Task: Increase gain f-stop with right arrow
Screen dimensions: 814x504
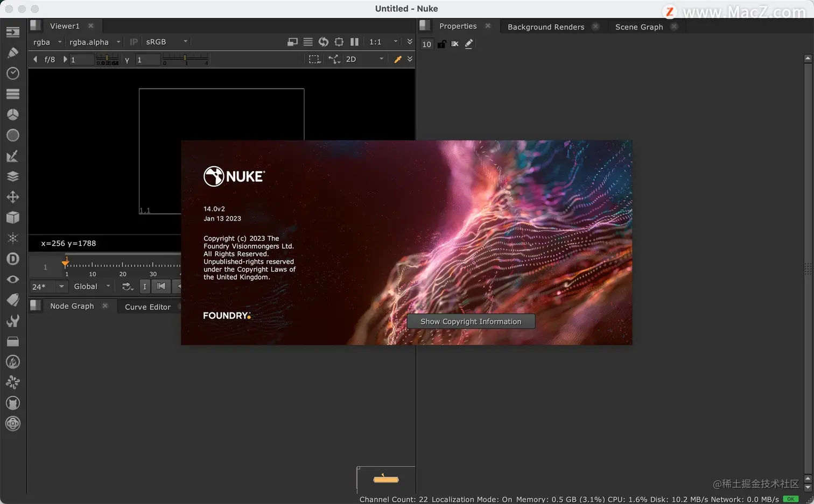Action: coord(65,59)
